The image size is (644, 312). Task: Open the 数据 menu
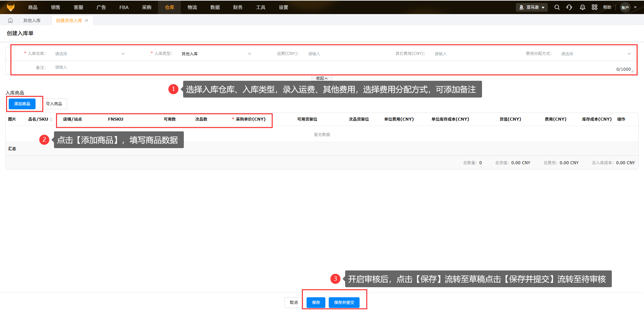coord(215,7)
